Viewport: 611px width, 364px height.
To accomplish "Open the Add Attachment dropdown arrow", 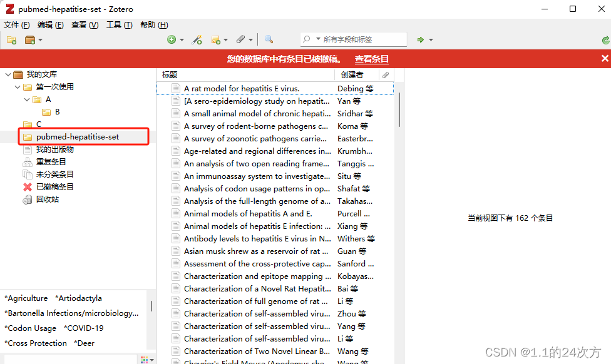I will tap(250, 39).
